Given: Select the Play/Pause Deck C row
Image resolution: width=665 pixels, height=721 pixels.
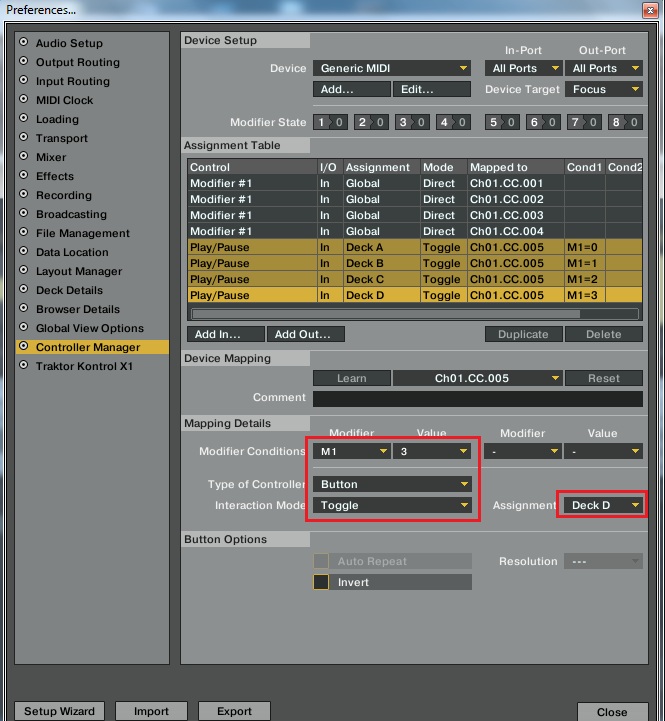Looking at the screenshot, I should click(415, 279).
